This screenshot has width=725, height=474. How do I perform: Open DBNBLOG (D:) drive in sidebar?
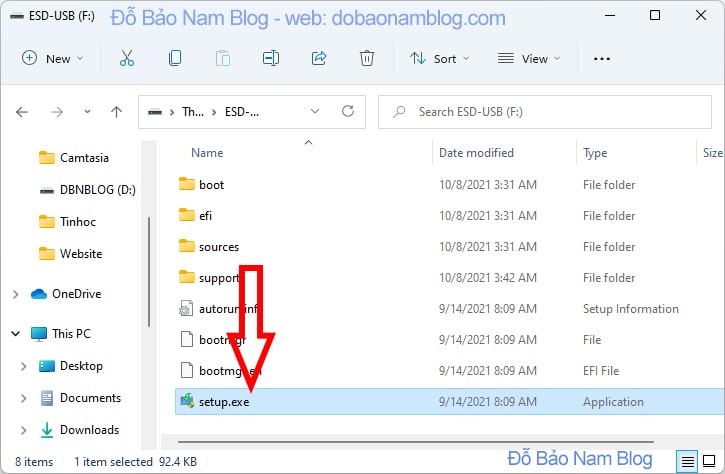pos(87,190)
